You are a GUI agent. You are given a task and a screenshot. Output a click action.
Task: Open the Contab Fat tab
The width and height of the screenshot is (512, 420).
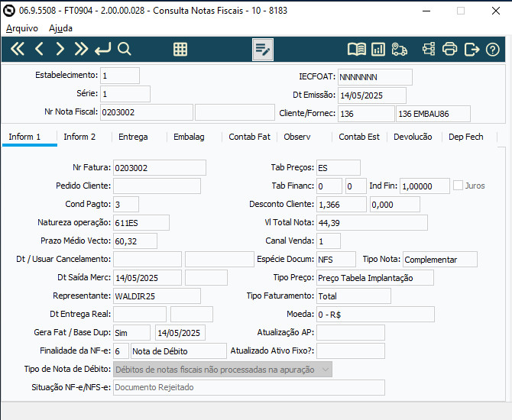[x=249, y=137]
